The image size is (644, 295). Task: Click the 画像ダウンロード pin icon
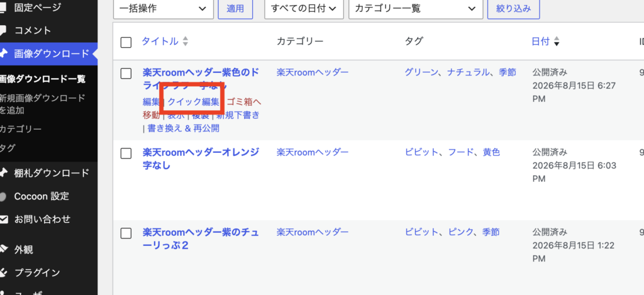[x=3, y=53]
